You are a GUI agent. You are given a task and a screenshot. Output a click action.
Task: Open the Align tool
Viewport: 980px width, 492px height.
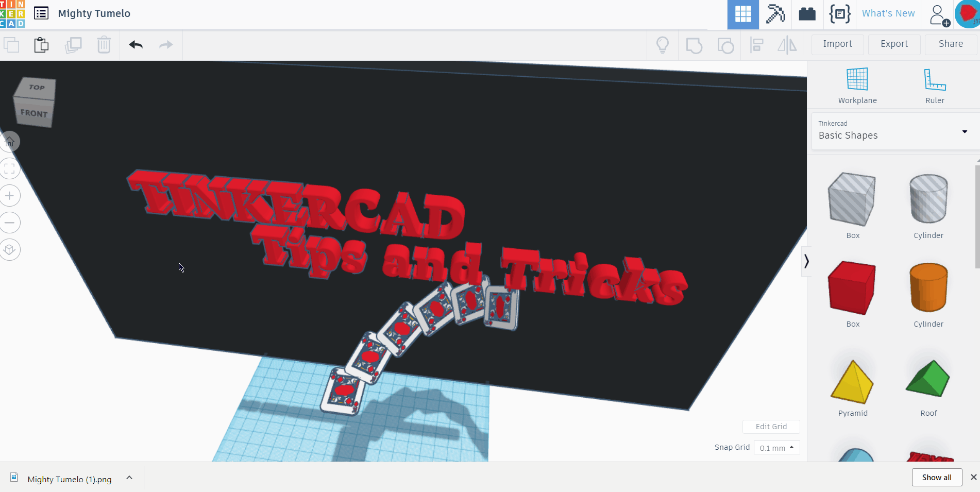756,45
